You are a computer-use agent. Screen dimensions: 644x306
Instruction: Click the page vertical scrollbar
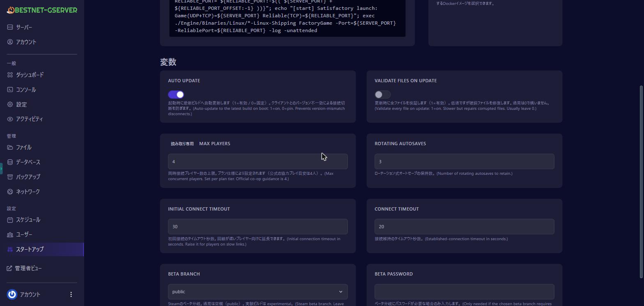tap(642, 181)
